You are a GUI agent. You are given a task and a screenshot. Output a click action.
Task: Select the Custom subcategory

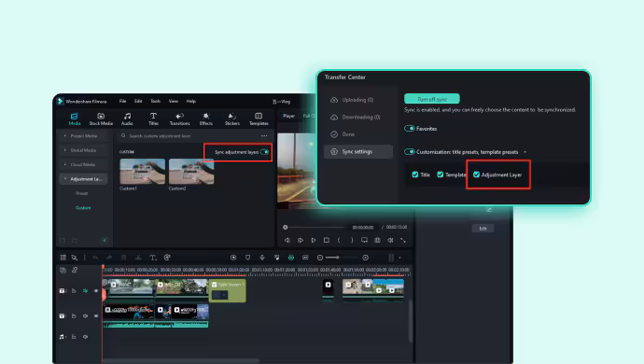pyautogui.click(x=83, y=208)
